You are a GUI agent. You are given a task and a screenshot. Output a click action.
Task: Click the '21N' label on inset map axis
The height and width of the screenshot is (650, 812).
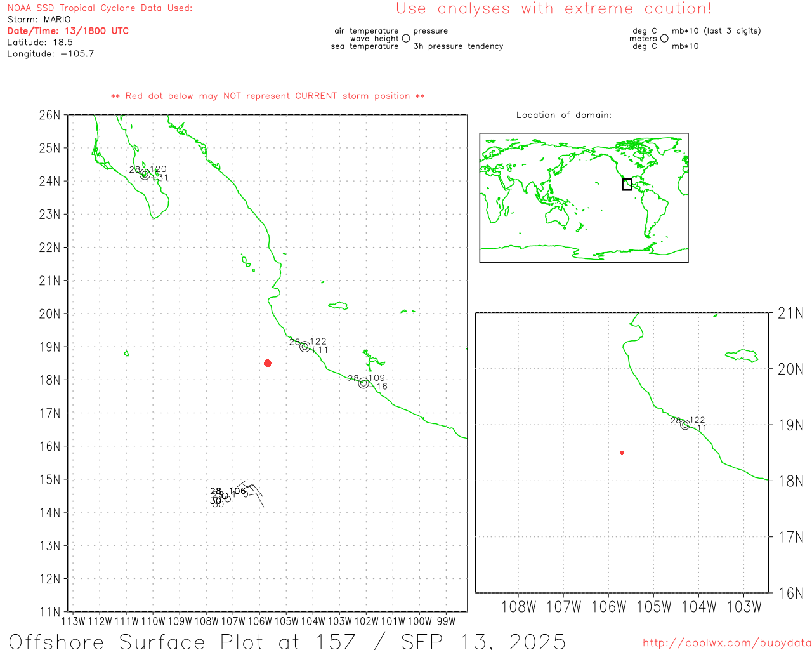pyautogui.click(x=790, y=313)
